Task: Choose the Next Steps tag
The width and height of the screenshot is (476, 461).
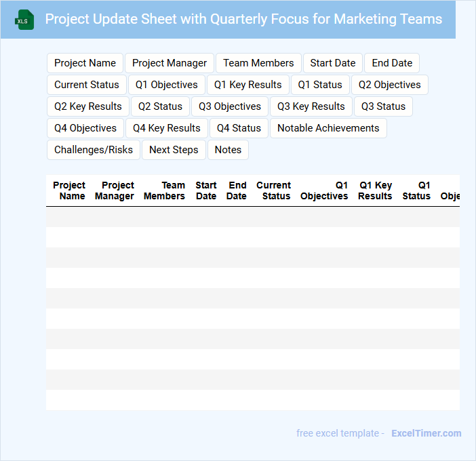Action: coord(174,150)
